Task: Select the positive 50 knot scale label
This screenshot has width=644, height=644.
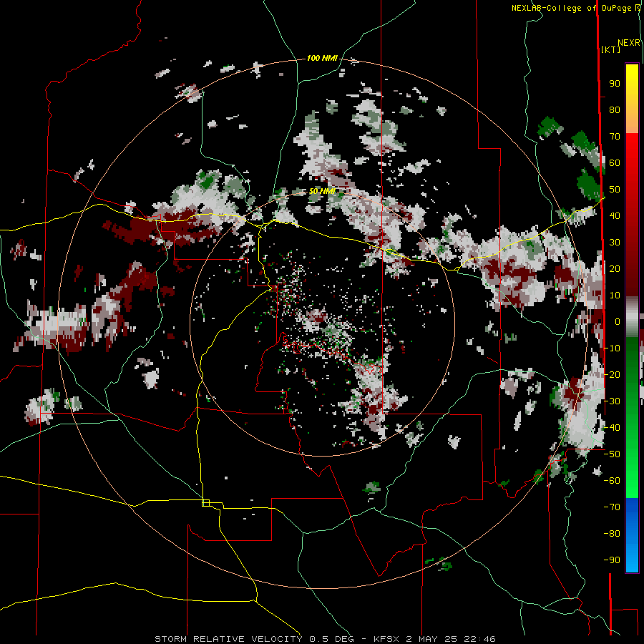Action: 615,190
